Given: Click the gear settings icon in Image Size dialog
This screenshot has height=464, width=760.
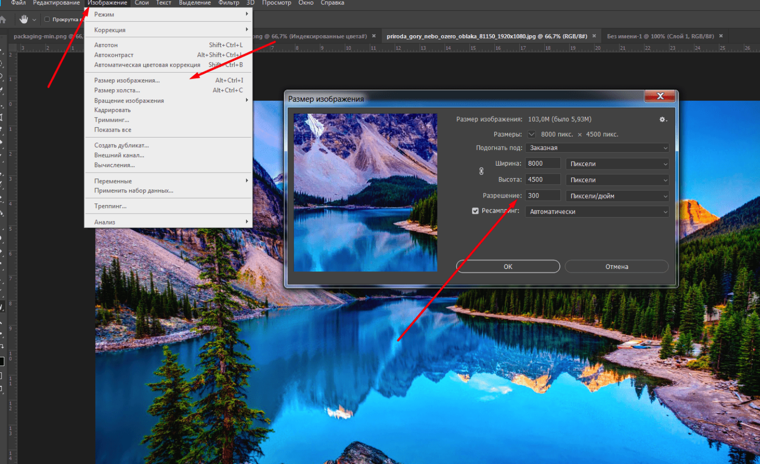Looking at the screenshot, I should (x=662, y=119).
